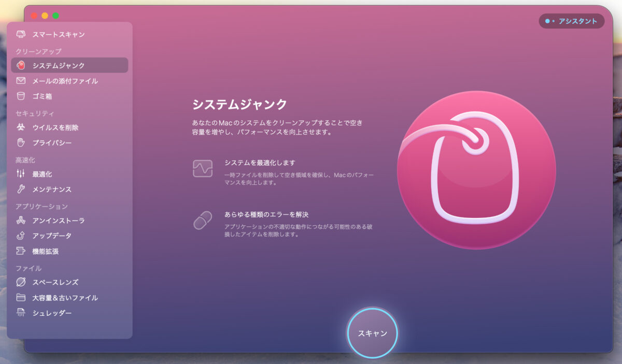Select シュレッダー sidebar label
This screenshot has width=622, height=364.
[x=52, y=313]
